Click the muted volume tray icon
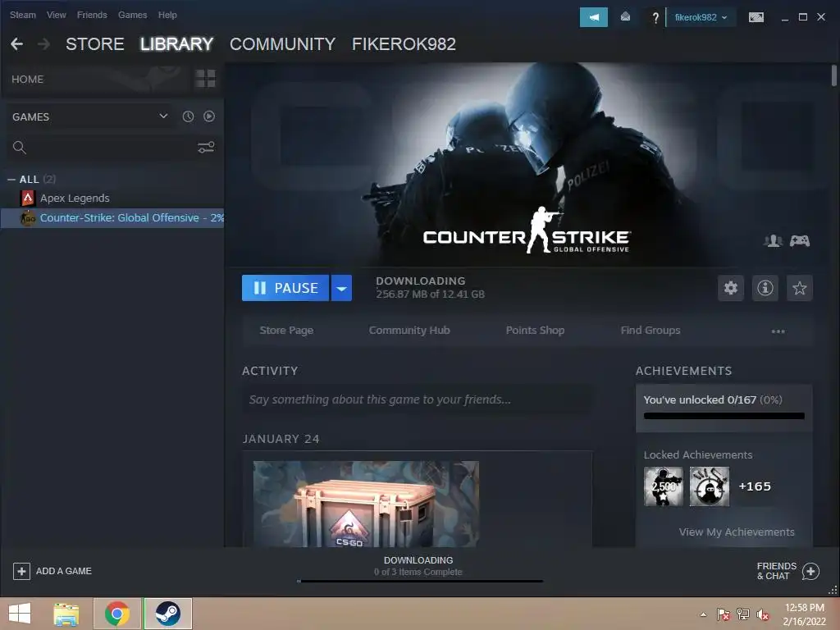Image resolution: width=840 pixels, height=630 pixels. (762, 614)
